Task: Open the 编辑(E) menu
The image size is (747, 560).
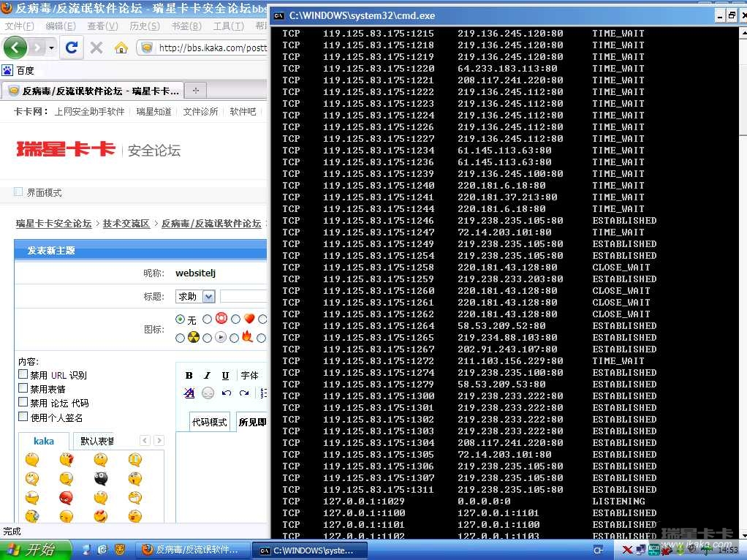Action: tap(61, 26)
